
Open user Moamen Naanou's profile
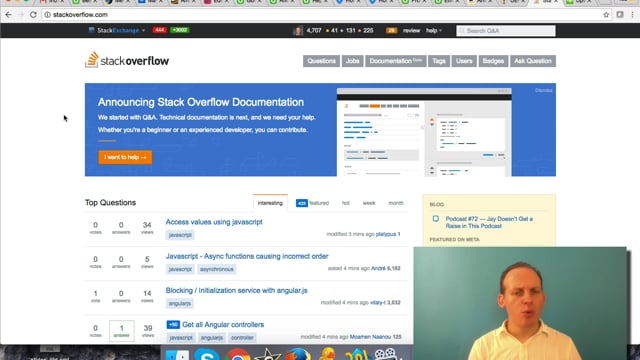(x=370, y=337)
